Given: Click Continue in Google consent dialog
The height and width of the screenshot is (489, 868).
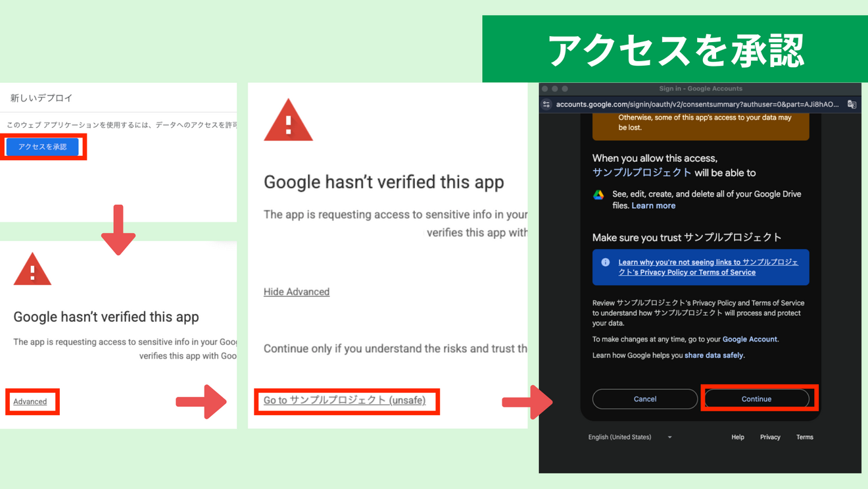Looking at the screenshot, I should point(756,399).
